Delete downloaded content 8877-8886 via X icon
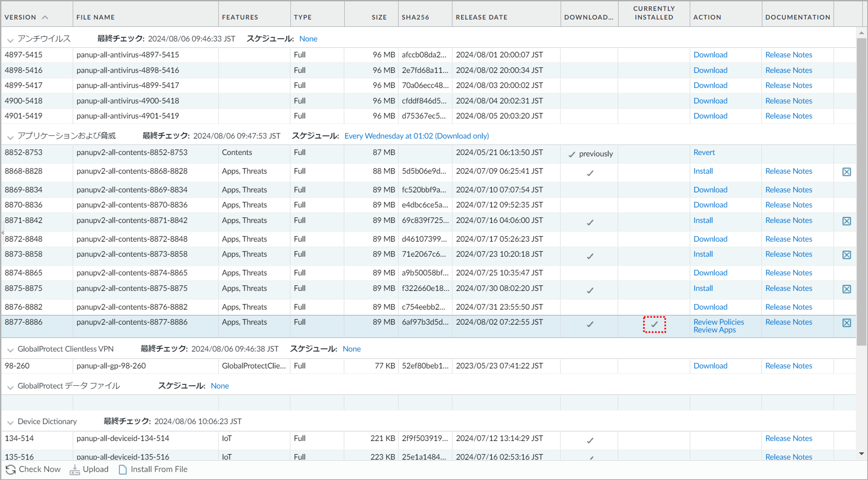The height and width of the screenshot is (480, 868). coord(846,323)
